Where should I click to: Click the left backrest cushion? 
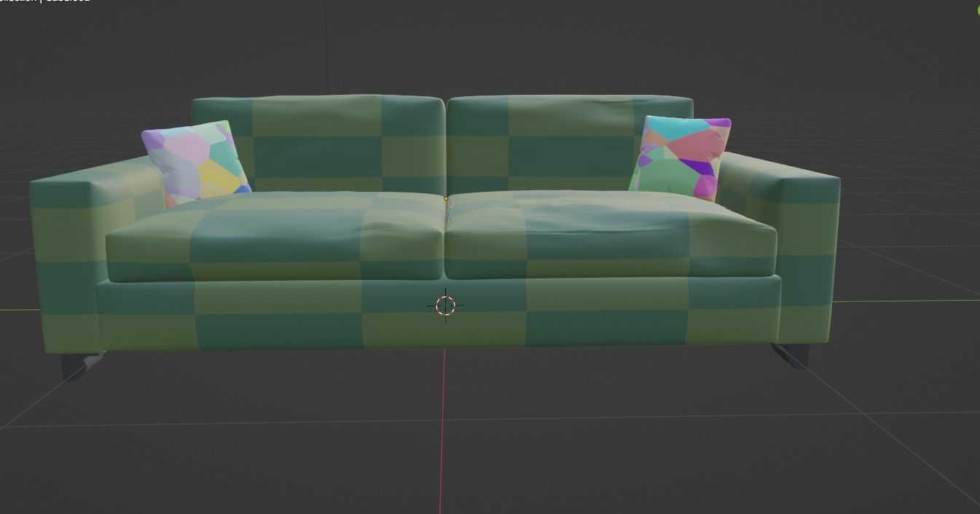[321, 139]
